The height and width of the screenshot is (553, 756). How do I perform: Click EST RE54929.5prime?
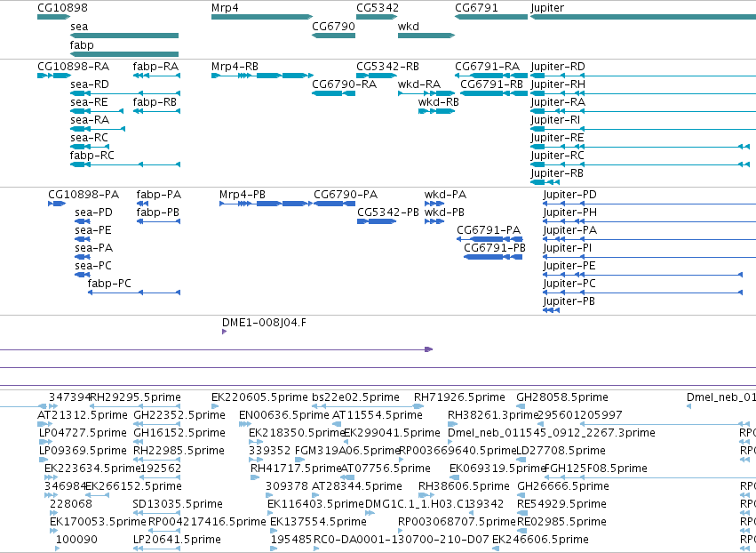(x=521, y=513)
